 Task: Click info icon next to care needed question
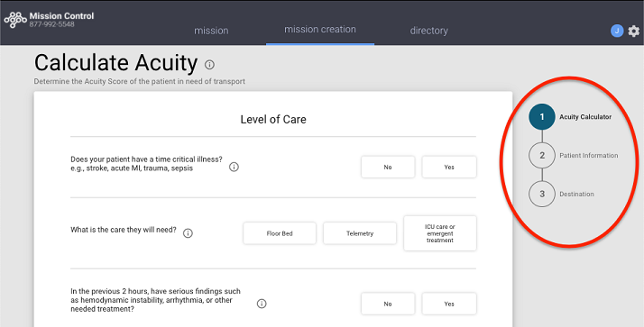pyautogui.click(x=188, y=233)
